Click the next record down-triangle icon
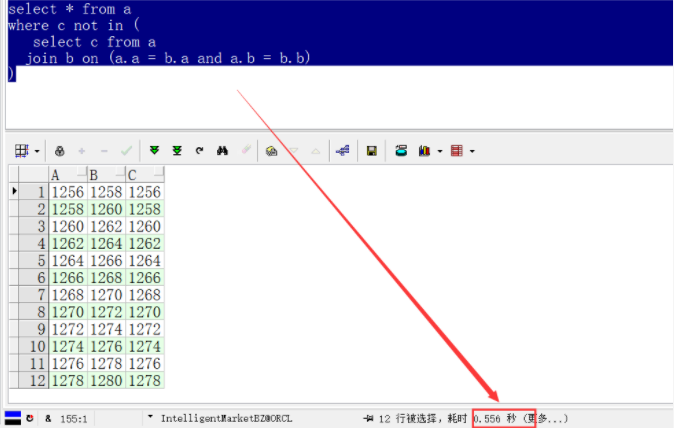 294,151
